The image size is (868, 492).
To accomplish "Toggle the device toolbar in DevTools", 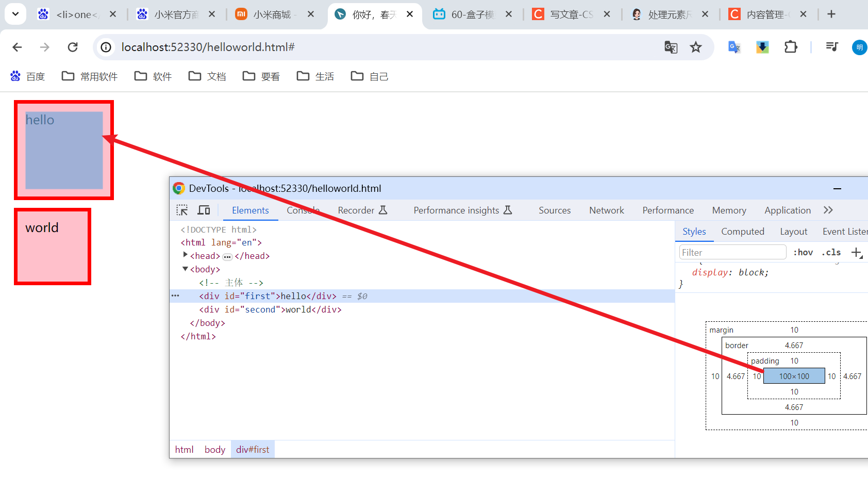I will coord(204,210).
